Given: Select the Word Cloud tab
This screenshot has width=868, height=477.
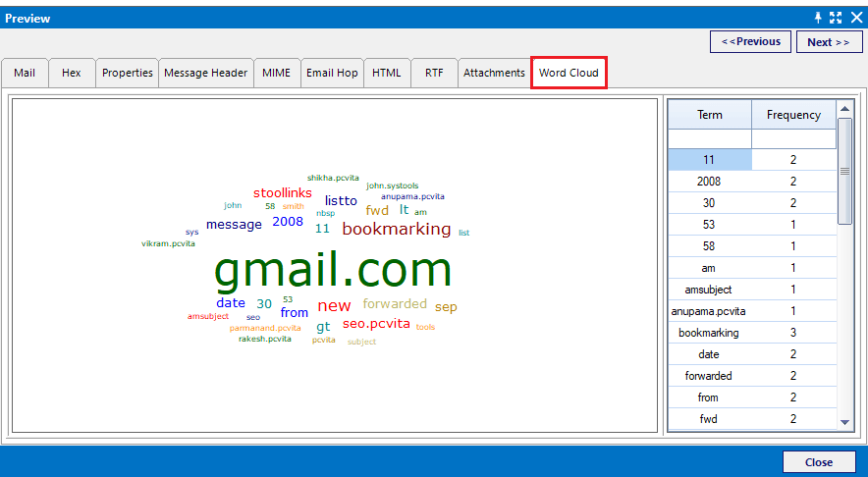Looking at the screenshot, I should click(569, 73).
